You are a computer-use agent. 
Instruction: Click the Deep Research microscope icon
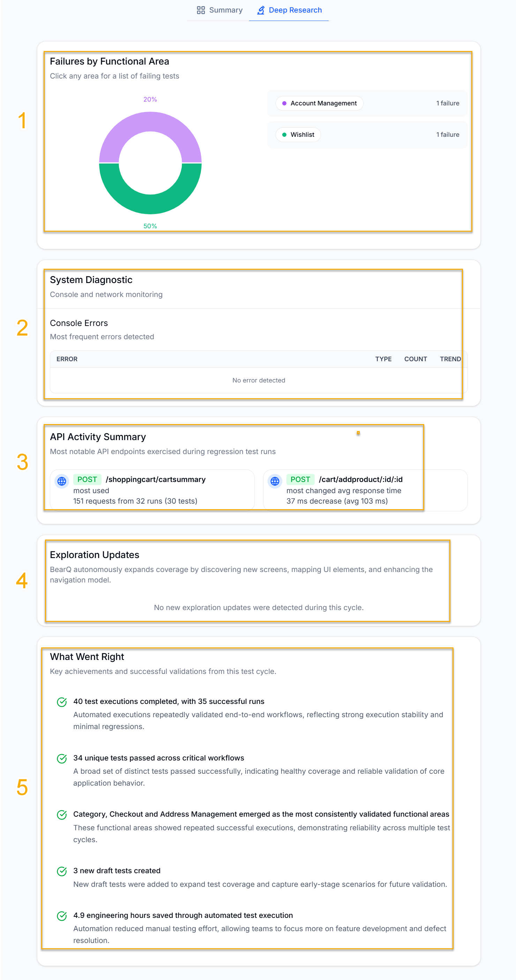point(261,10)
